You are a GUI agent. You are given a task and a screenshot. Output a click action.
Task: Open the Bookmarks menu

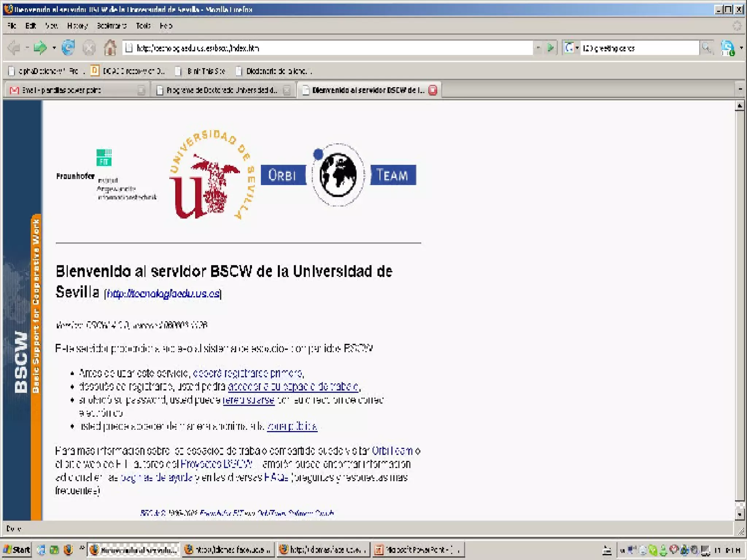[111, 26]
